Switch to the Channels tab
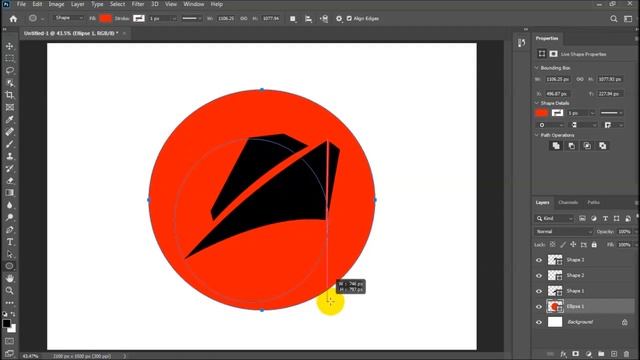This screenshot has height=360, width=640. coord(568,202)
